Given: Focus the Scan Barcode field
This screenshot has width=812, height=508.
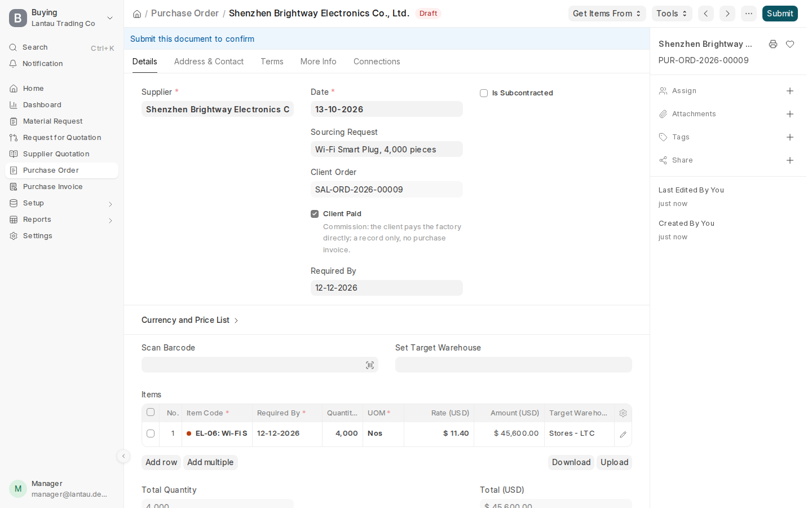Looking at the screenshot, I should (x=260, y=365).
